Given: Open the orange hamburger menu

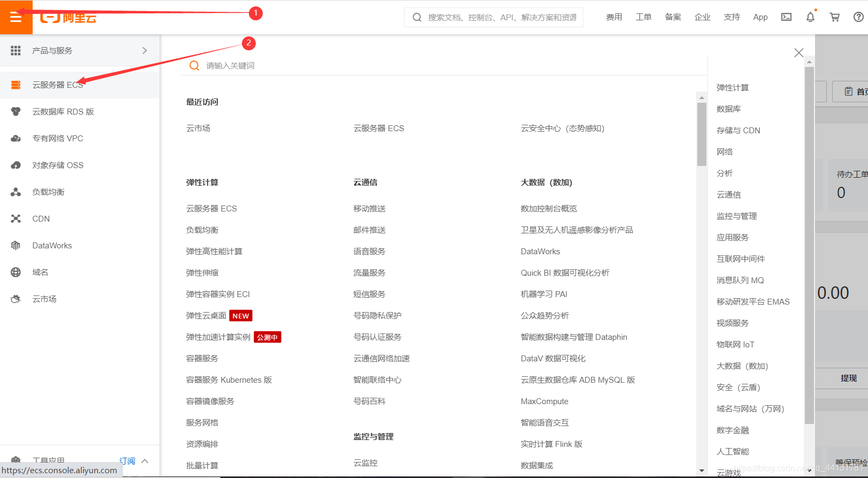Looking at the screenshot, I should click(x=16, y=17).
